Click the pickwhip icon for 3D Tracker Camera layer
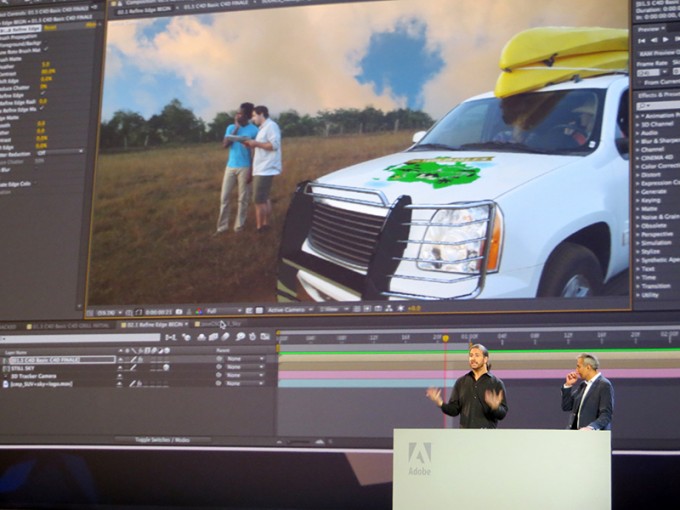Screen dimensions: 680x510 click(x=219, y=376)
